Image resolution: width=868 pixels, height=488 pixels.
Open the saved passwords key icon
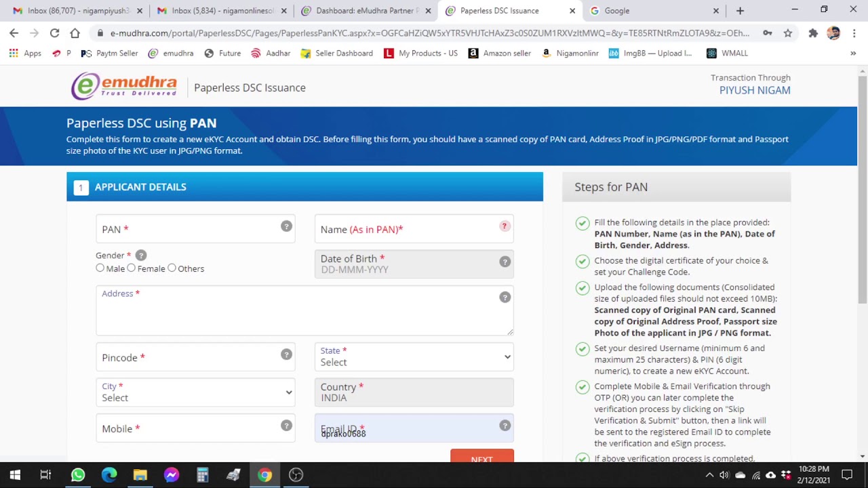click(x=767, y=33)
